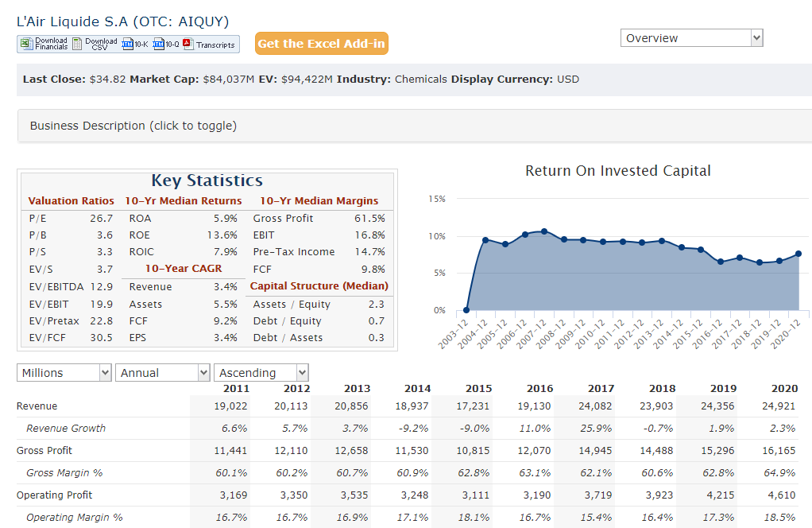
Task: Click the 2016 column header
Action: click(x=539, y=389)
